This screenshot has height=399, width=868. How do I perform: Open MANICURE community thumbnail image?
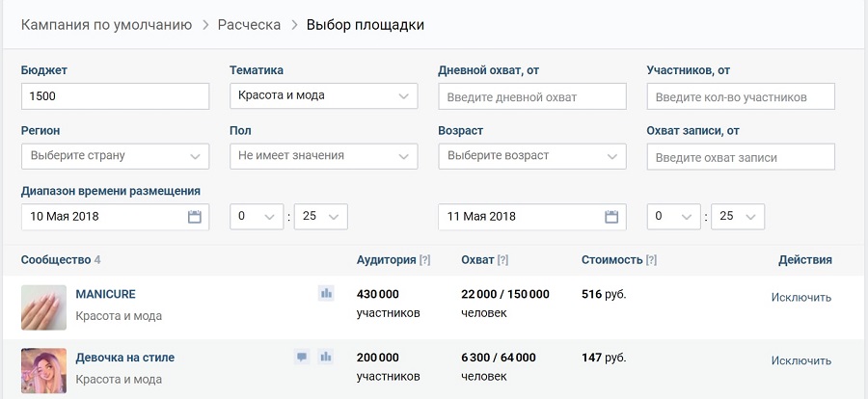[x=43, y=306]
